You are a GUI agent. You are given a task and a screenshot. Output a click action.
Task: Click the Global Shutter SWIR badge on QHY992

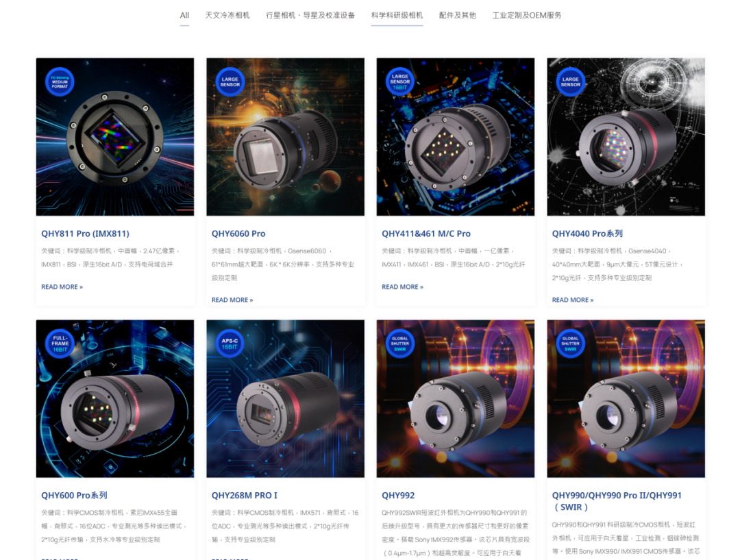point(399,344)
